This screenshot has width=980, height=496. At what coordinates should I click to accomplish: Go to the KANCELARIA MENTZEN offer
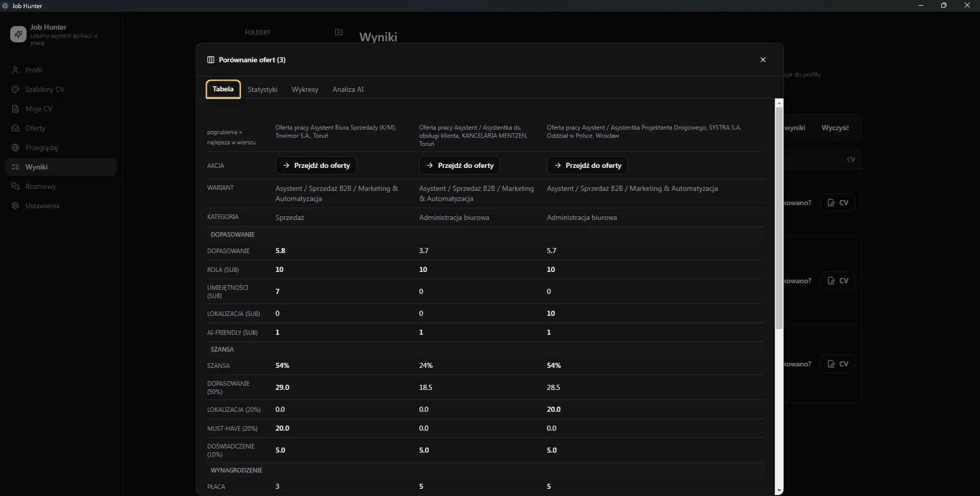tap(459, 165)
